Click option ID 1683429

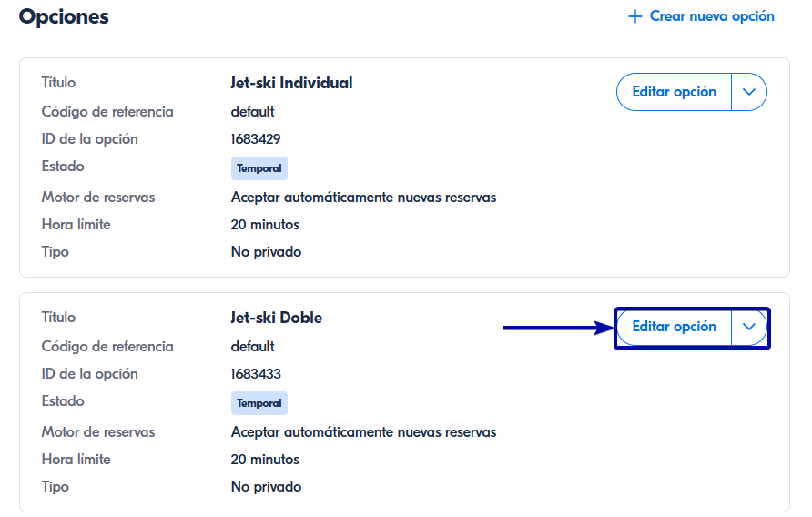click(x=256, y=139)
